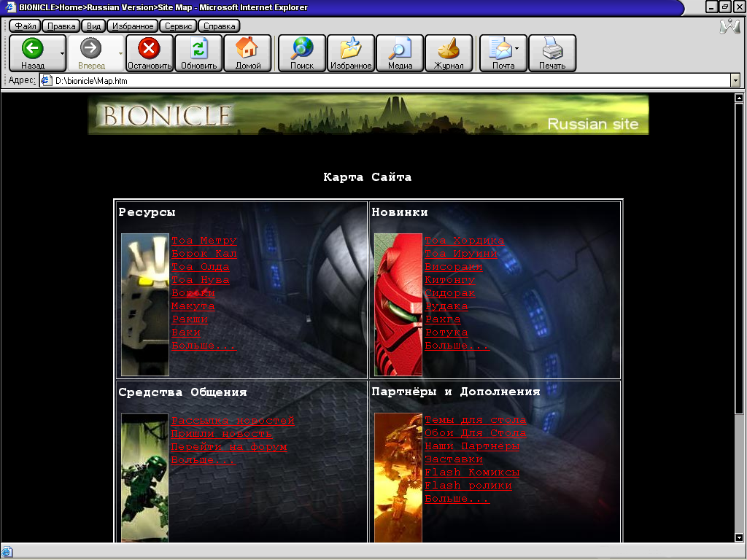747x560 pixels.
Task: Open Обои Для Стола link
Action: point(476,433)
